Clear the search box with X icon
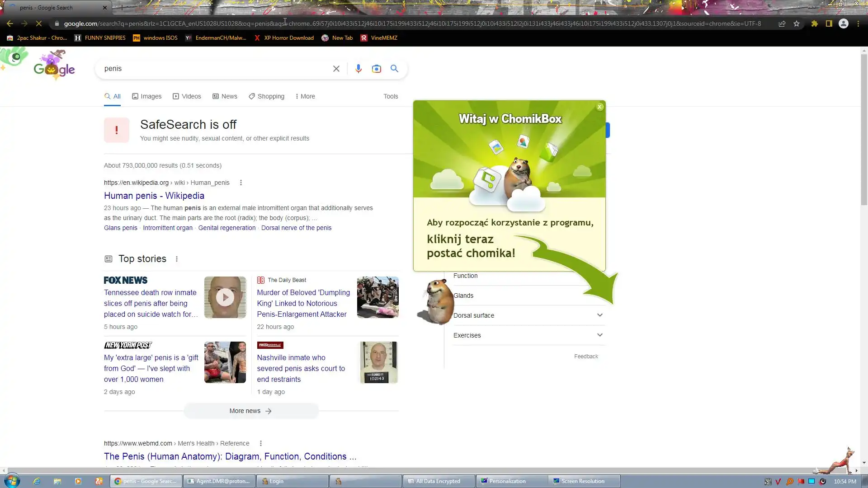This screenshot has height=488, width=868. pos(336,69)
